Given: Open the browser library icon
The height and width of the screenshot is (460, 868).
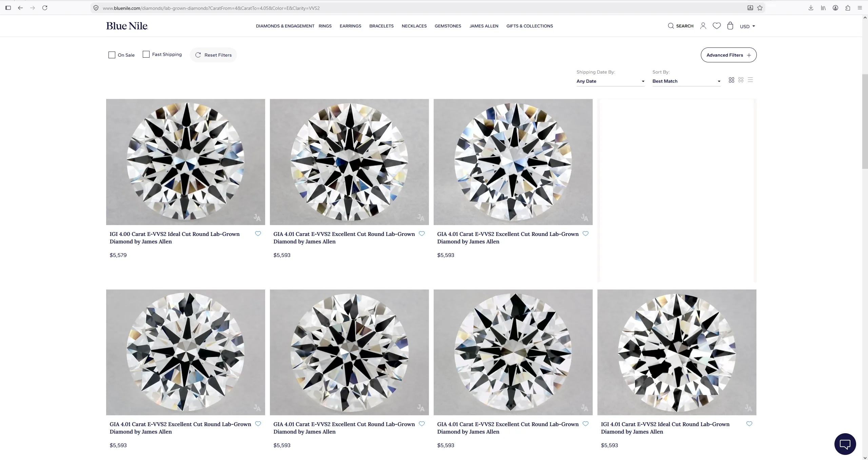Looking at the screenshot, I should click(823, 8).
